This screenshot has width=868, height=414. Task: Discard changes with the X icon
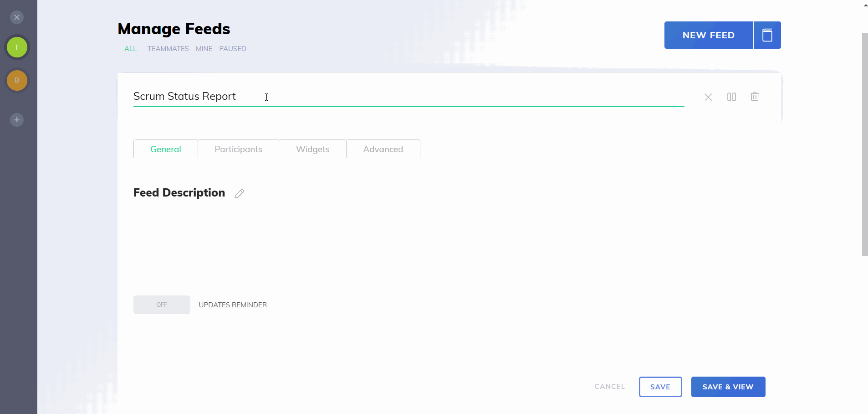[x=708, y=97]
